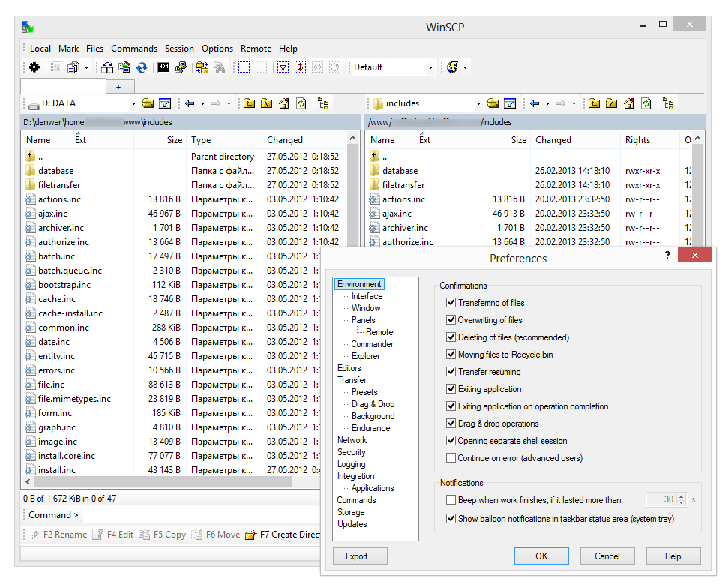This screenshot has width=728, height=587.
Task: Show remote panel directory tree icon
Action: (x=668, y=103)
